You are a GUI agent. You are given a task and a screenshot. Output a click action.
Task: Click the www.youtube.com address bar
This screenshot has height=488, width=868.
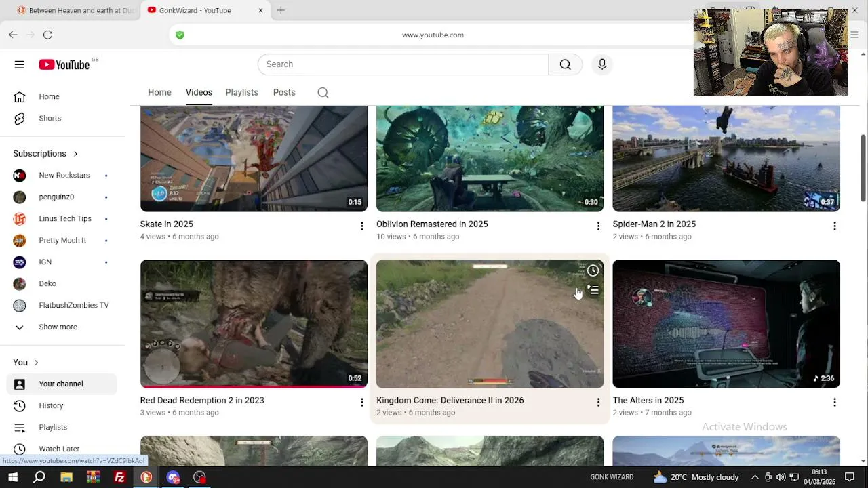433,35
